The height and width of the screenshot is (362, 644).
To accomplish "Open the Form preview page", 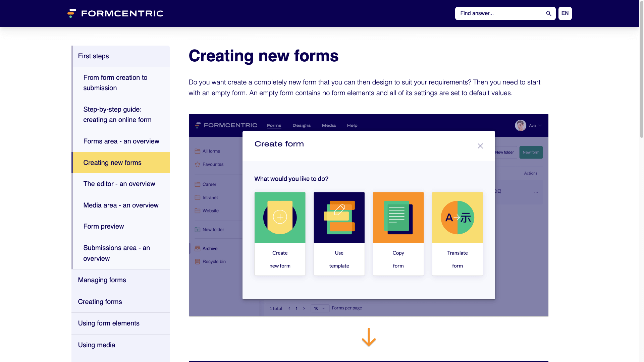I will pyautogui.click(x=103, y=227).
